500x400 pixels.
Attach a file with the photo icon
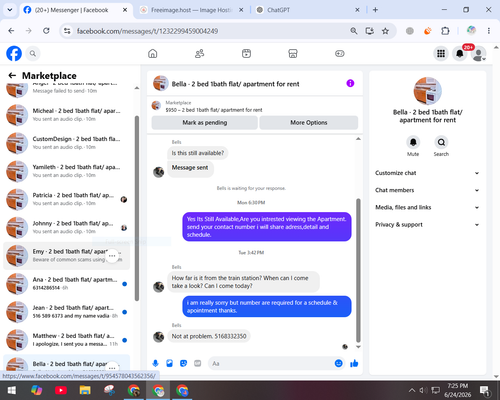click(x=169, y=363)
